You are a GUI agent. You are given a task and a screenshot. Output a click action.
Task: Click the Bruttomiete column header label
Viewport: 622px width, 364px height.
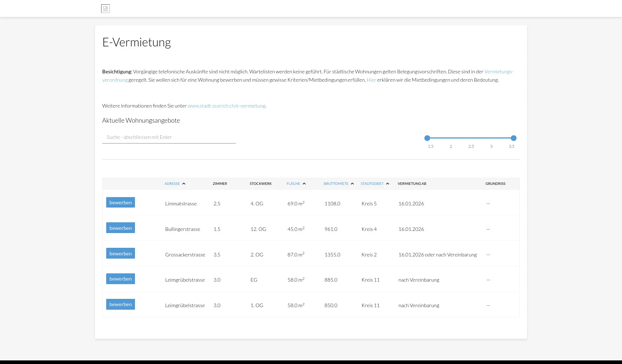(x=336, y=184)
